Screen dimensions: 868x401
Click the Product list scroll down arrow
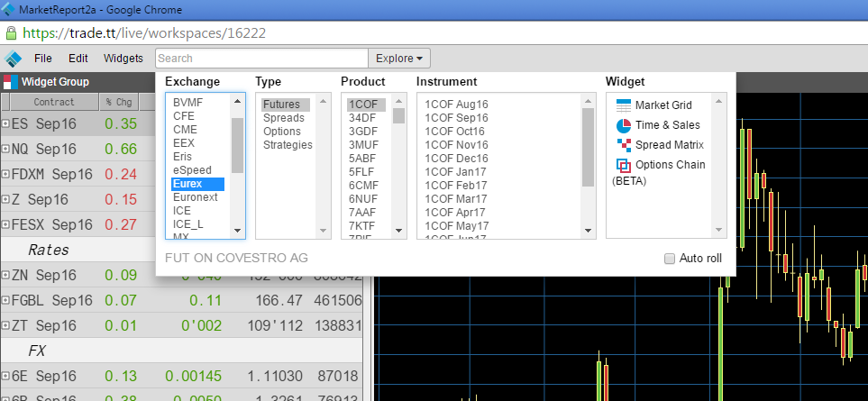click(399, 232)
